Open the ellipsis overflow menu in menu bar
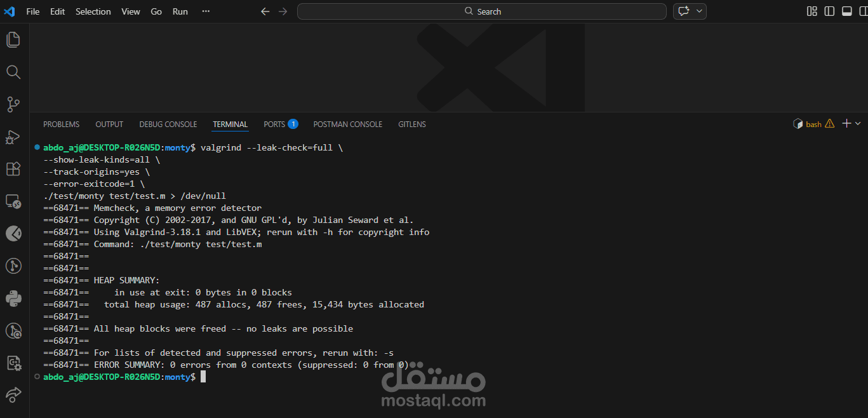The width and height of the screenshot is (868, 418). click(x=206, y=11)
